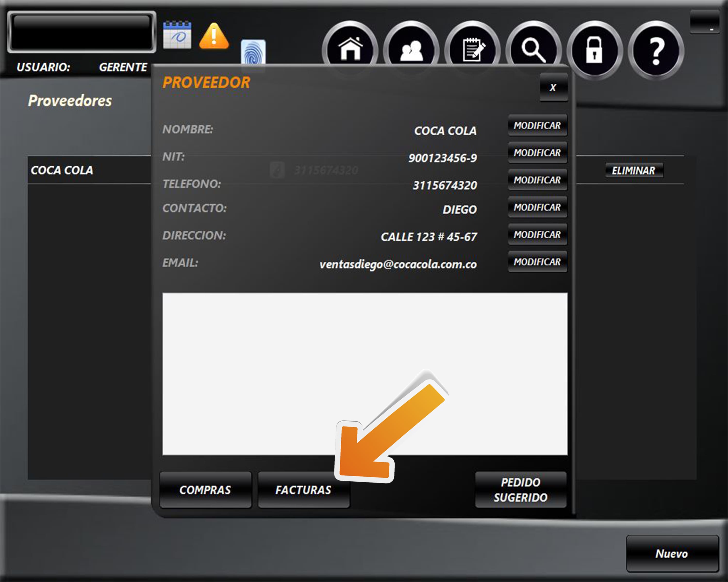
Task: Click the orange warning alert icon
Action: (214, 36)
